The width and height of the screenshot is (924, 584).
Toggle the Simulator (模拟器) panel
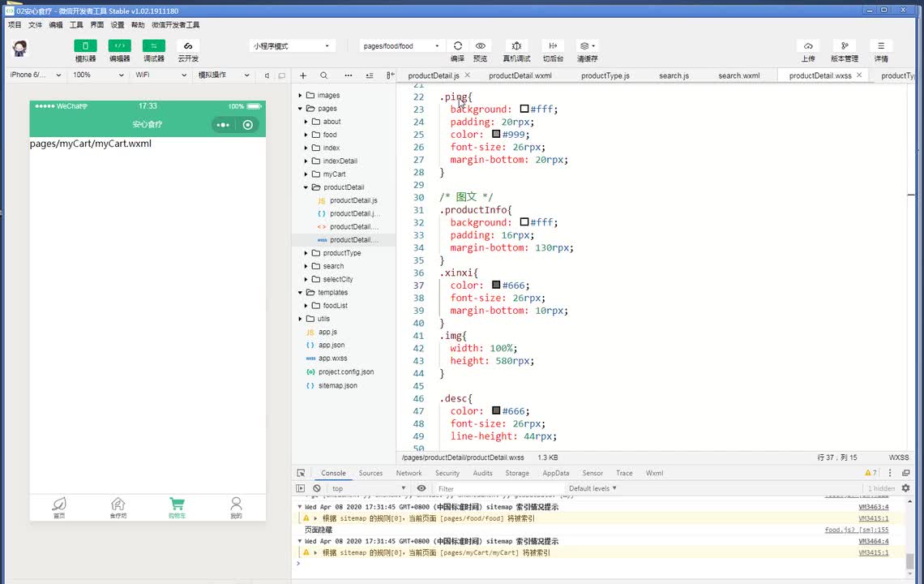85,46
